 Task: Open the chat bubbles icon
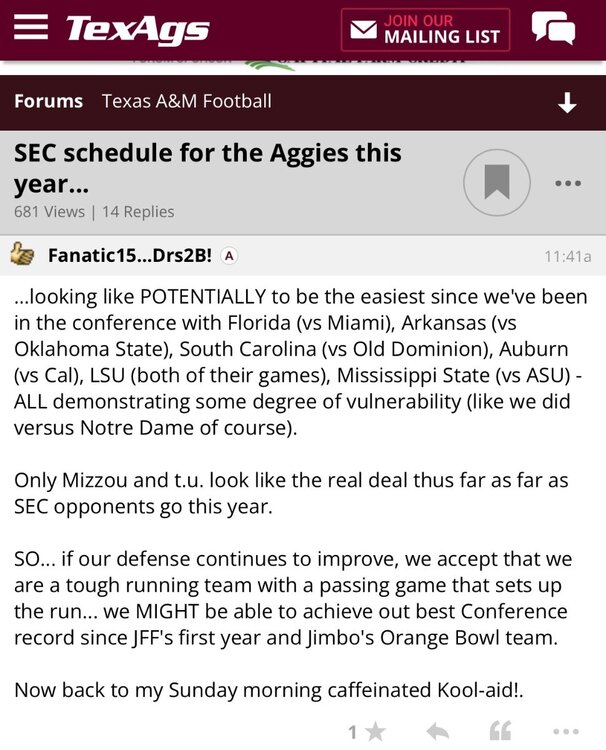click(553, 29)
